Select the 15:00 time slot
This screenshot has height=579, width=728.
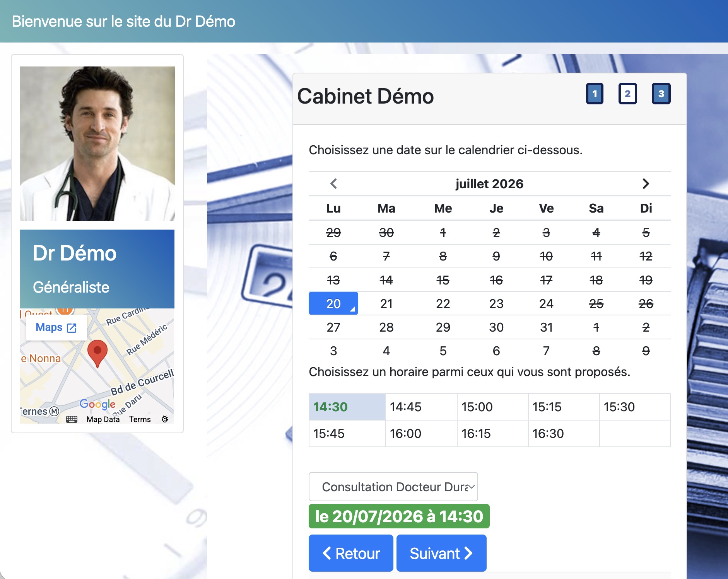(x=492, y=407)
